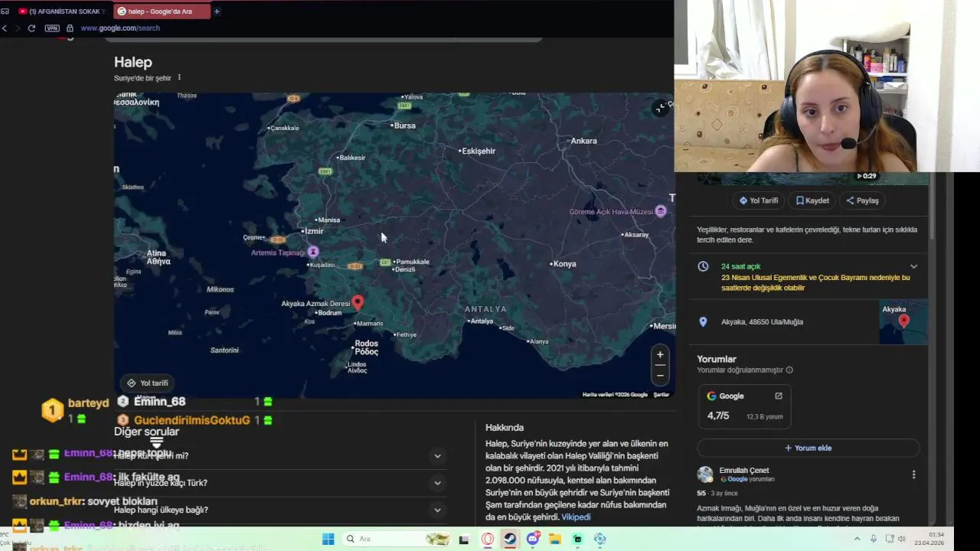This screenshot has height=551, width=980.
Task: Open Steam from taskbar
Action: 510,539
